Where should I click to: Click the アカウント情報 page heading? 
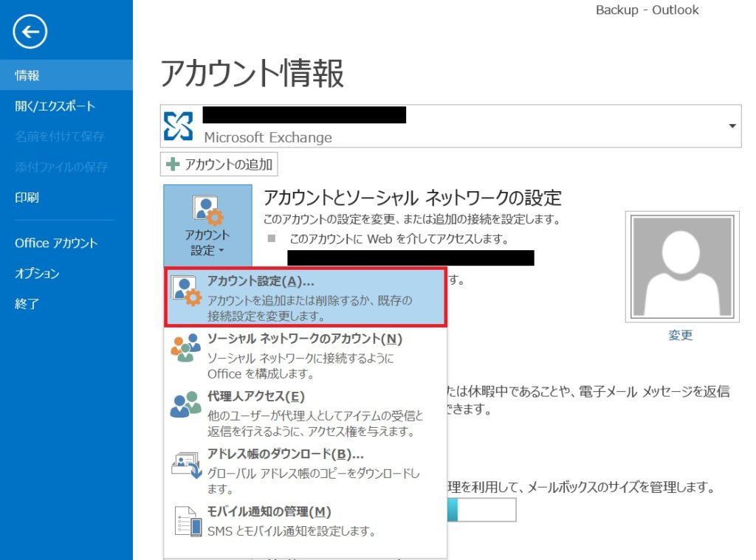[x=252, y=73]
